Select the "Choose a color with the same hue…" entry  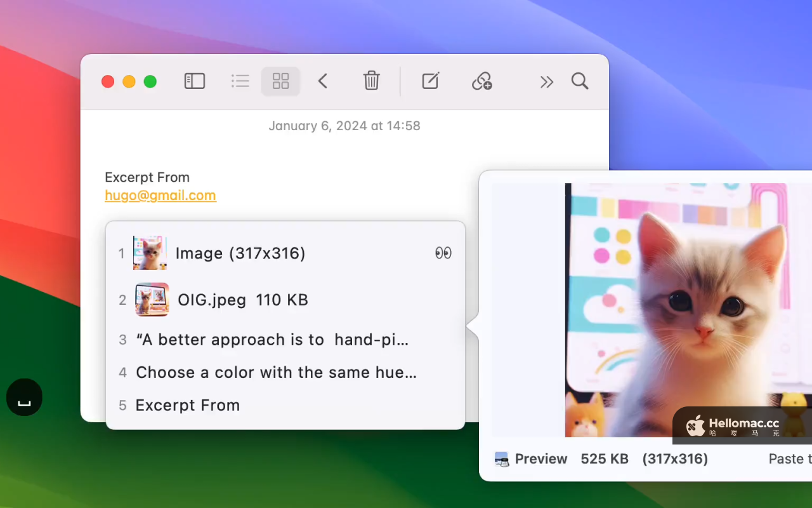point(285,373)
